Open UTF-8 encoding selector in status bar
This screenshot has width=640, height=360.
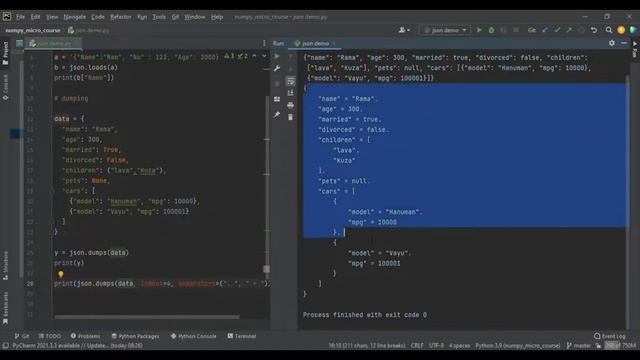coord(436,346)
